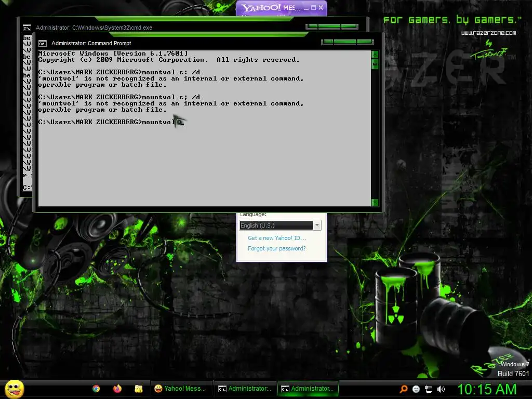
Task: Click the Yahoo! Messenger title-bar logo
Action: [261, 8]
